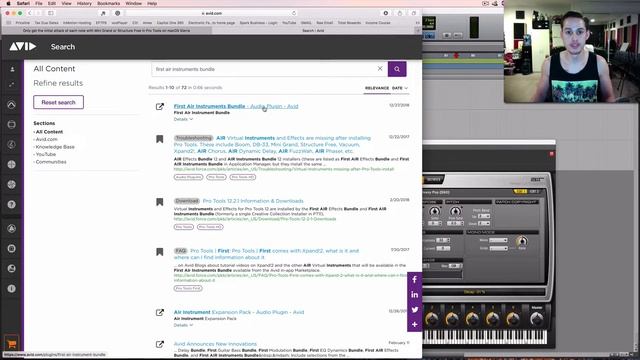This screenshot has height=360, width=640.
Task: Click the Pro Tools First tag
Action: pyautogui.click(x=188, y=288)
